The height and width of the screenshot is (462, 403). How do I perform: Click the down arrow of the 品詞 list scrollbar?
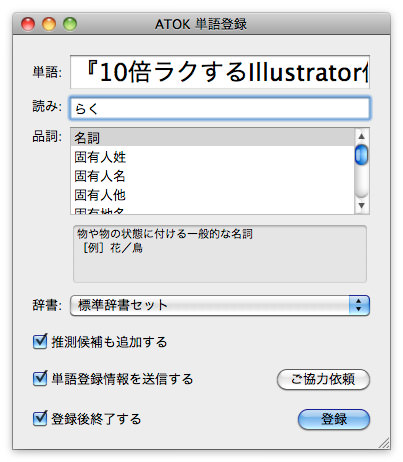point(361,205)
